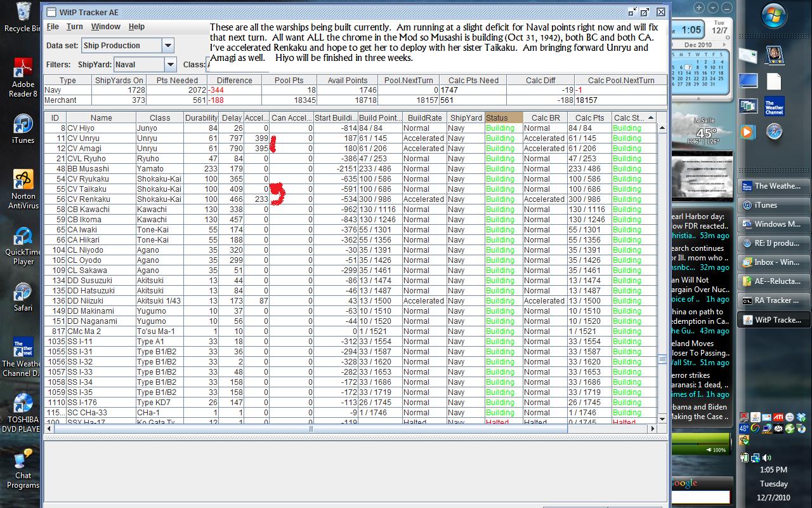Open the Turn menu
The image size is (812, 508).
pyautogui.click(x=75, y=27)
